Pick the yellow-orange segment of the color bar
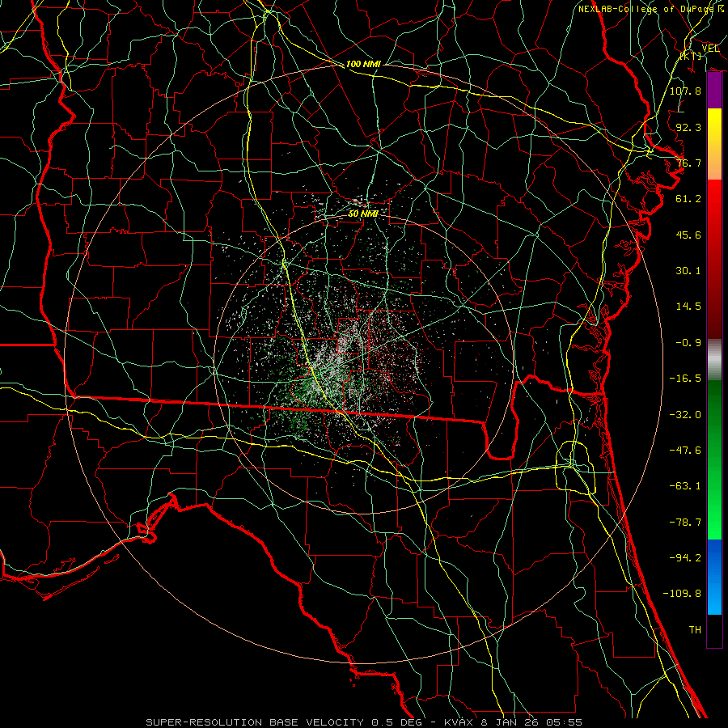Image resolution: width=728 pixels, height=728 pixels. (x=714, y=144)
